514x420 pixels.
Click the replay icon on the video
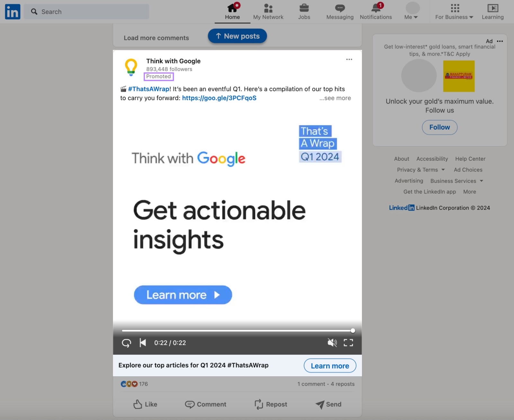tap(126, 343)
